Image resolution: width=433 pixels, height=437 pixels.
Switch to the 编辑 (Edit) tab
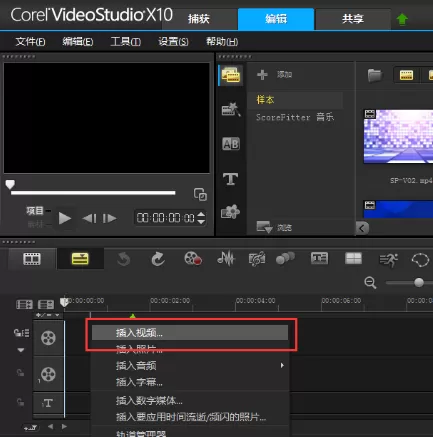(276, 19)
